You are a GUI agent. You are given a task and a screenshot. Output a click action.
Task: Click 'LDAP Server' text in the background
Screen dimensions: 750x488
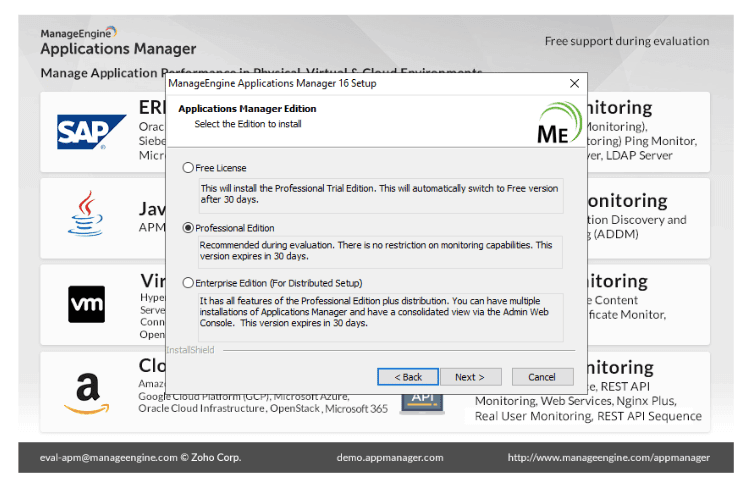pos(639,155)
